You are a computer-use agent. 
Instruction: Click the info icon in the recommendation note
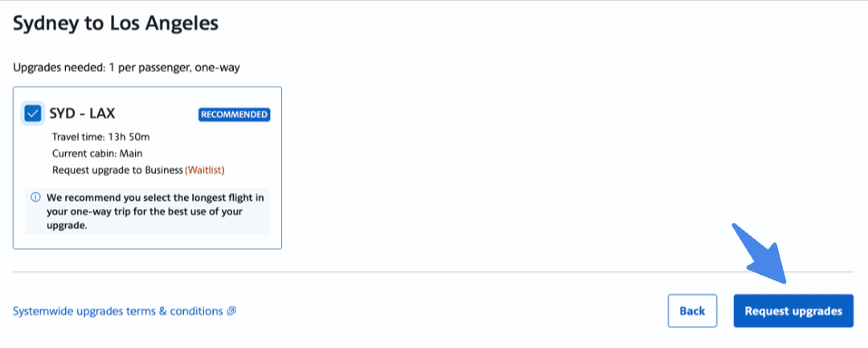[35, 197]
